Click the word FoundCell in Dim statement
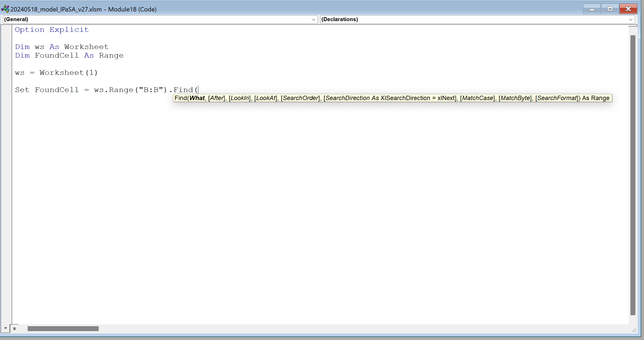The image size is (644, 340). (57, 56)
